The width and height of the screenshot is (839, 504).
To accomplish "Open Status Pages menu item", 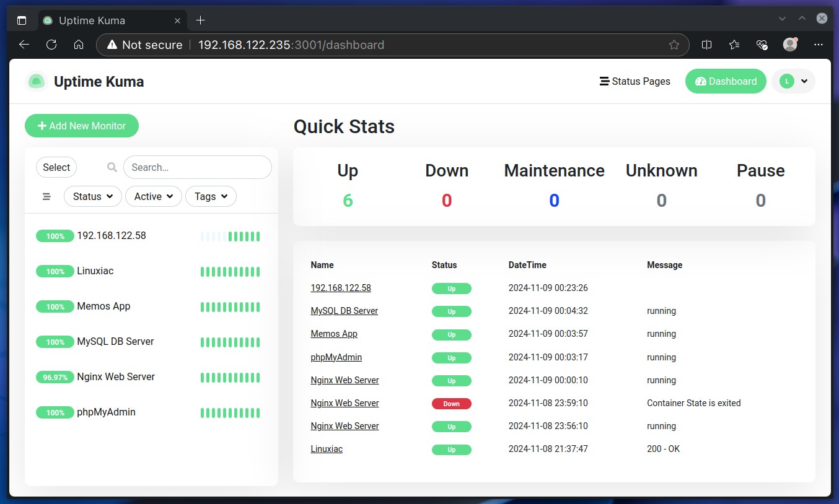I will (635, 81).
